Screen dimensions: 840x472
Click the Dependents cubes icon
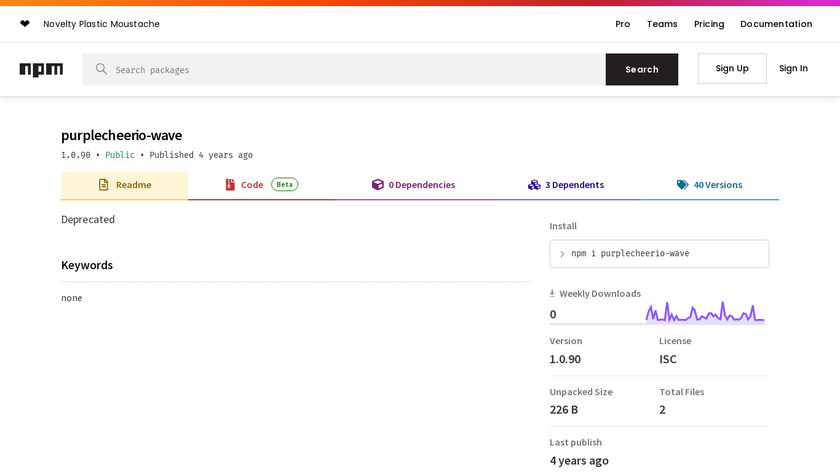534,185
